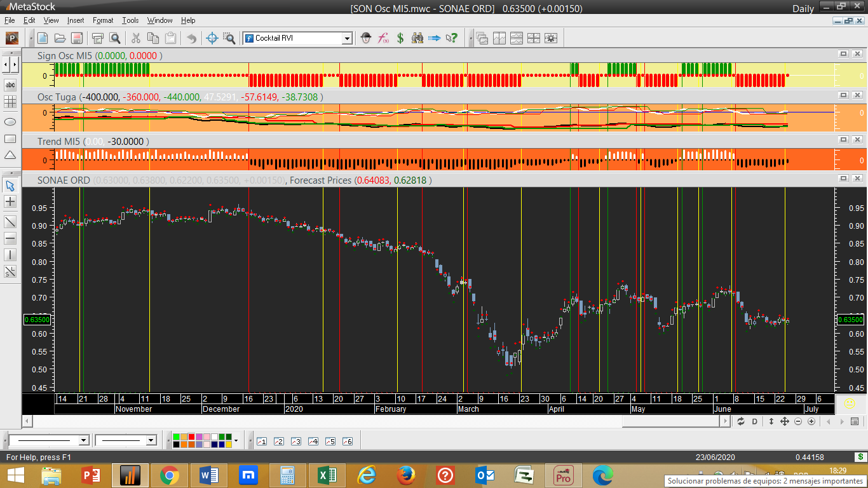Launch the System Tester dollar icon
Screen dimensions: 868x488
coord(400,38)
